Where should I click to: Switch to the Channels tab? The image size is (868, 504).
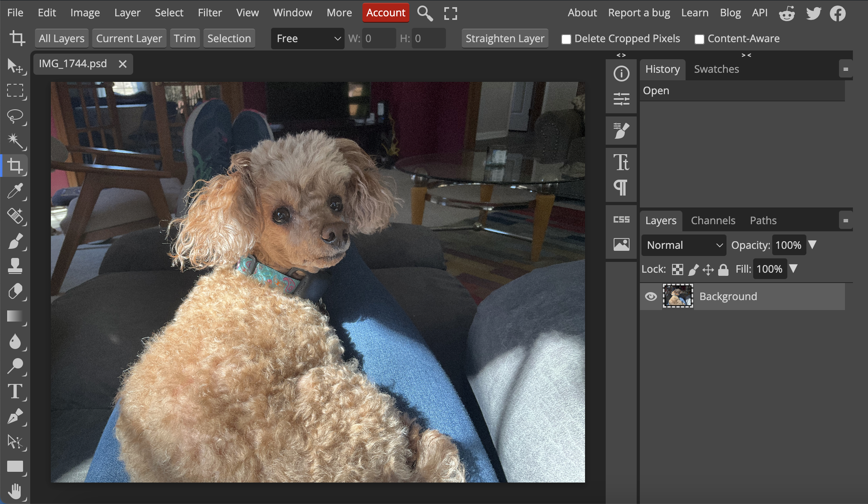714,219
